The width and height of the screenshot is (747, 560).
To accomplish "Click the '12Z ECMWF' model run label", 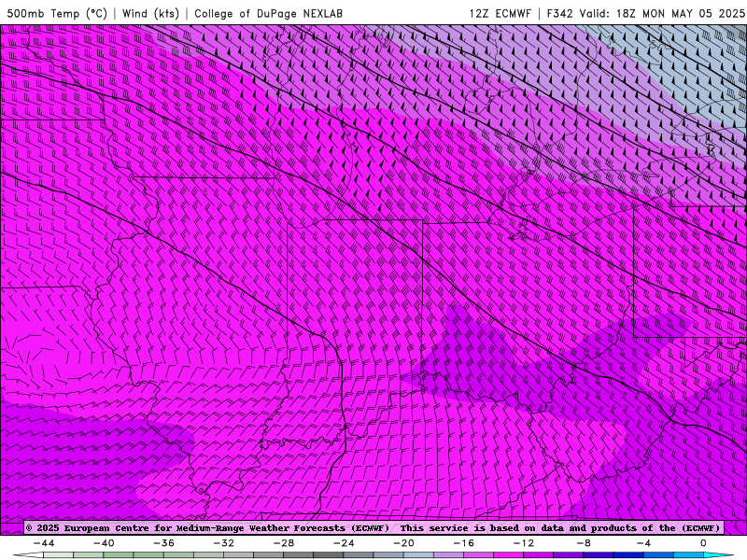I will point(500,13).
